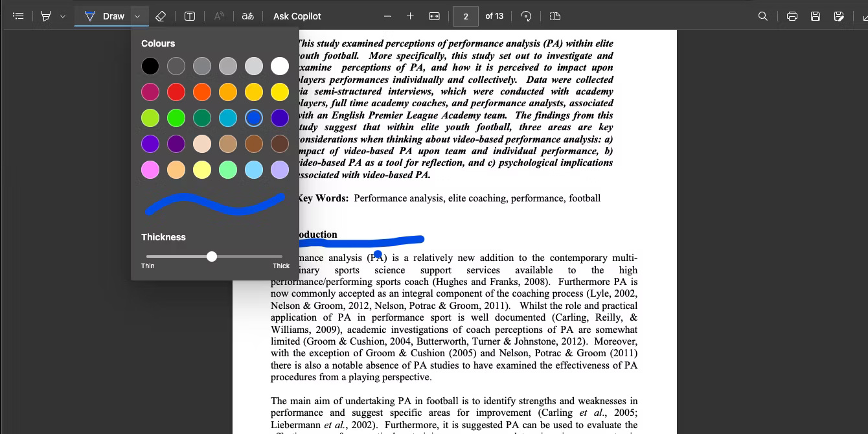
Task: Open the translate document tool
Action: pyautogui.click(x=247, y=16)
